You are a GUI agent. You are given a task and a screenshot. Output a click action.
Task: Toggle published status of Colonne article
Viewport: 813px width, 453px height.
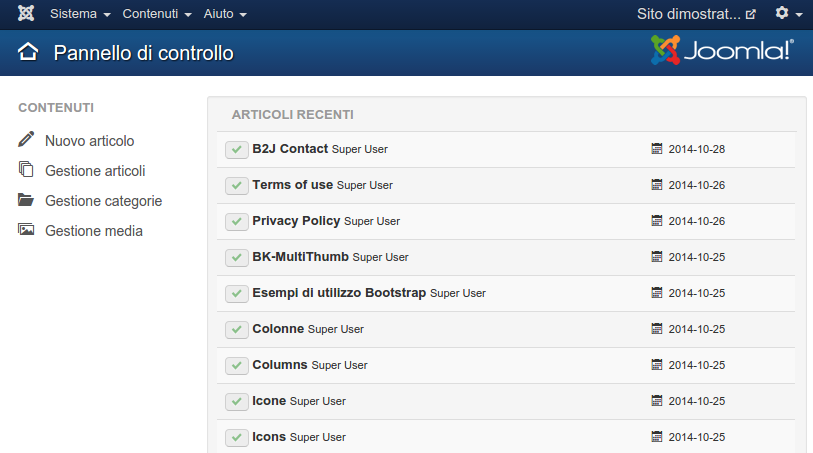coord(236,330)
